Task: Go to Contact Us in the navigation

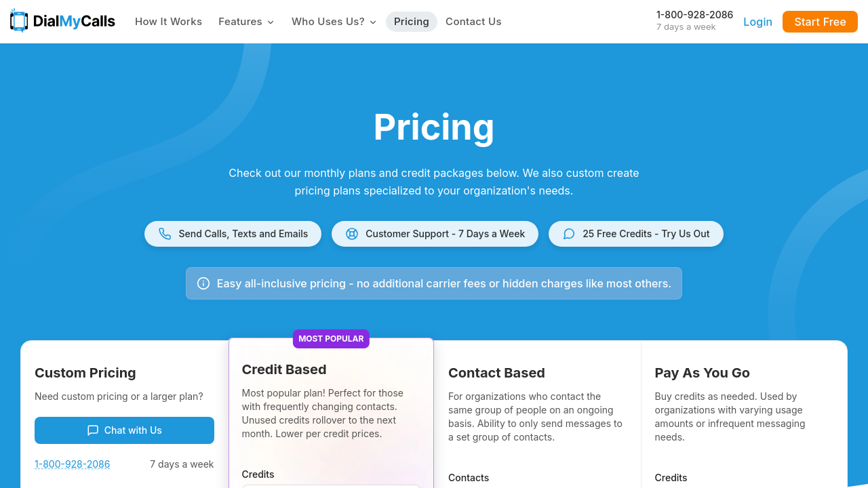Action: click(473, 22)
